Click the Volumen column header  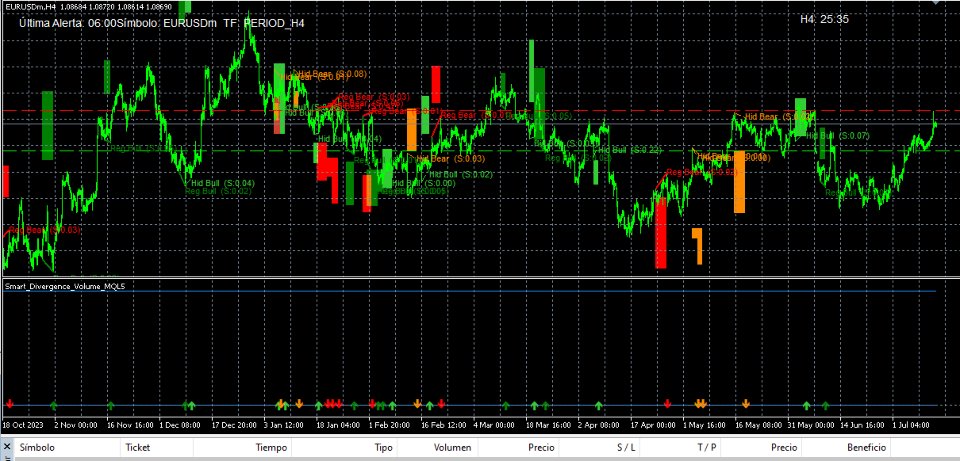coord(452,448)
